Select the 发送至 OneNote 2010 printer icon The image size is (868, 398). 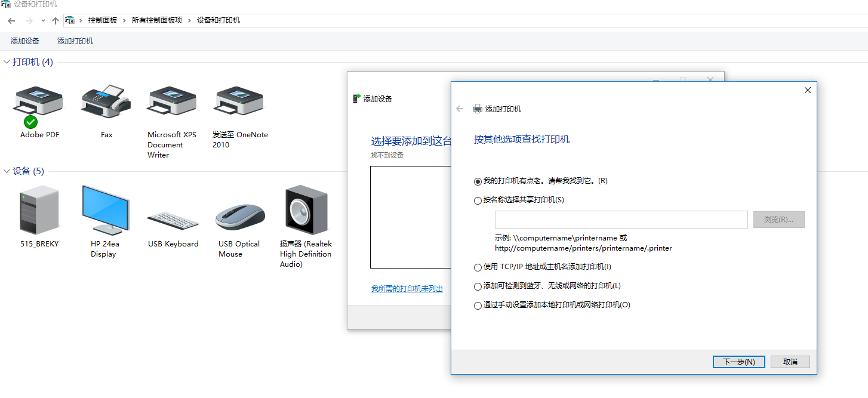coord(239,101)
